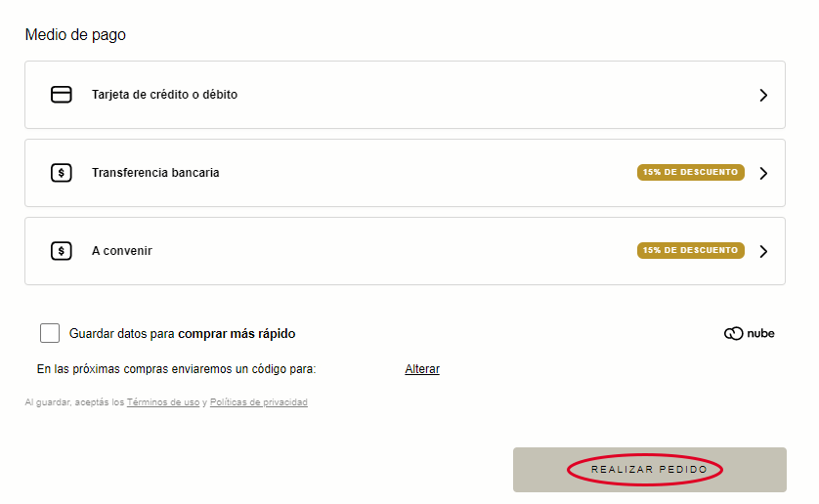Open the Términos de uso link
Image resolution: width=819 pixels, height=504 pixels.
163,402
